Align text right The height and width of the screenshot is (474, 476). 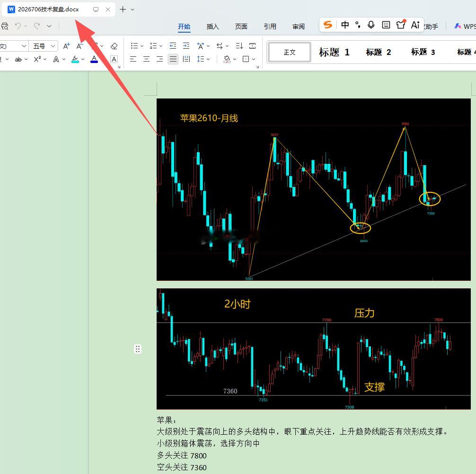(159, 59)
